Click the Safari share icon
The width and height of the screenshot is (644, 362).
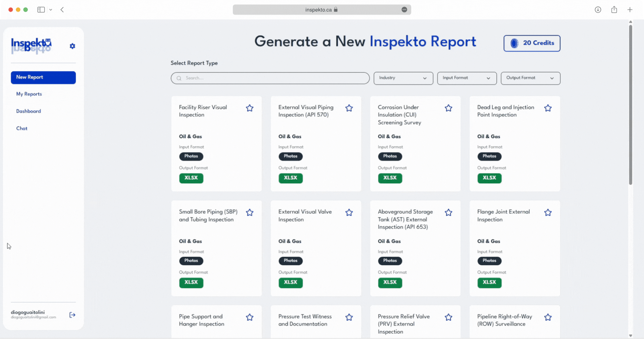[614, 10]
